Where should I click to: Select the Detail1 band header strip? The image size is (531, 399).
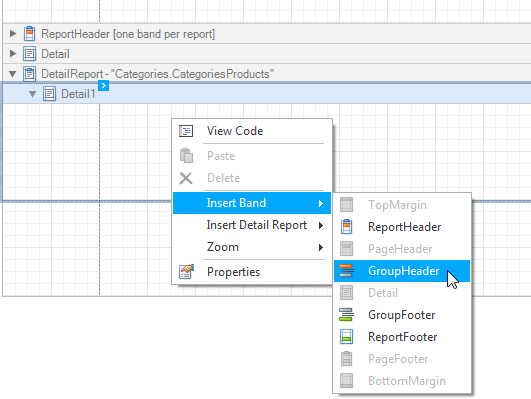267,94
